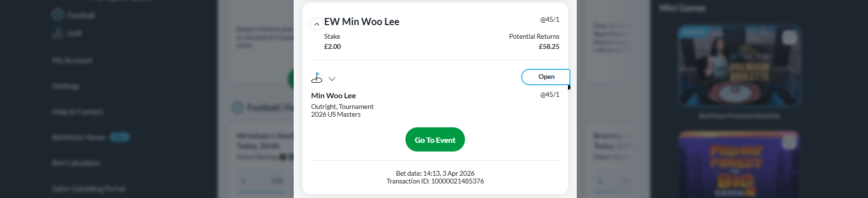
Task: Click the Football icon in the sidebar
Action: pos(58,15)
